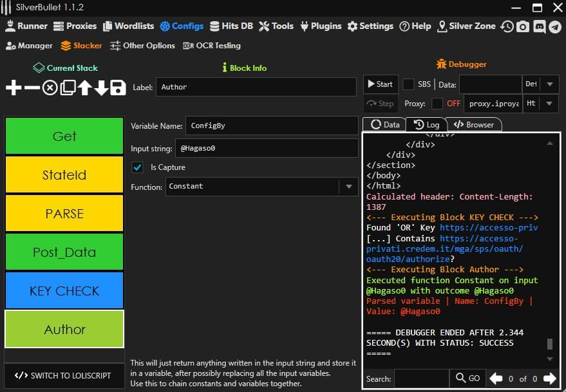Image resolution: width=566 pixels, height=392 pixels.
Task: Add a new block with the plus icon
Action: click(x=14, y=88)
